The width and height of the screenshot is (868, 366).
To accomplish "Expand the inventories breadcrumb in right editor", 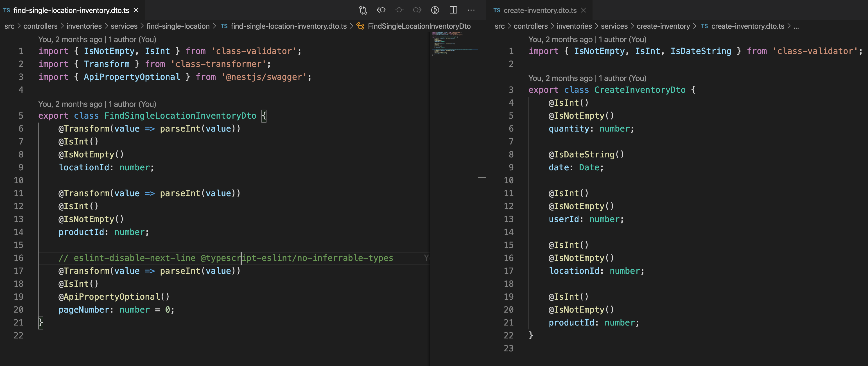I will point(574,26).
